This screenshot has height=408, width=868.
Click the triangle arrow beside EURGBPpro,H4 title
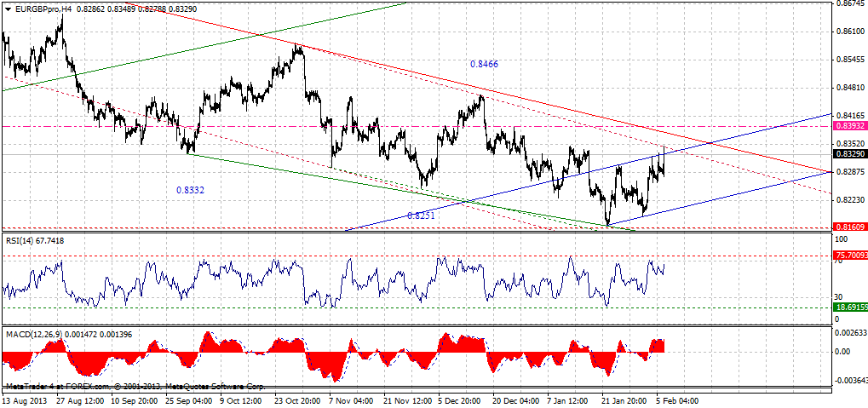click(8, 9)
